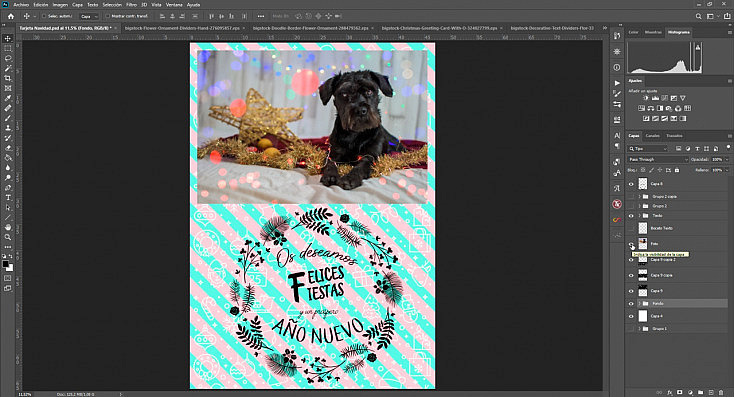Select the Foto layer thumbnail
Viewport: 734px width, 397px height.
coord(643,243)
